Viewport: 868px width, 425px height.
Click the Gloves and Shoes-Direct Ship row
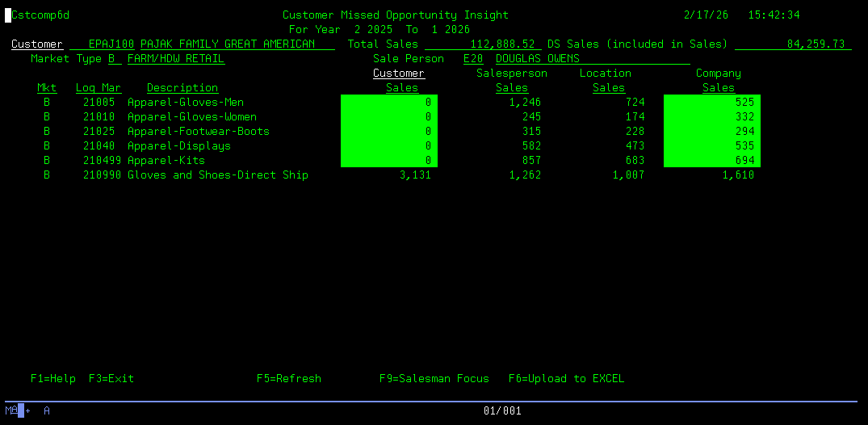click(x=218, y=175)
